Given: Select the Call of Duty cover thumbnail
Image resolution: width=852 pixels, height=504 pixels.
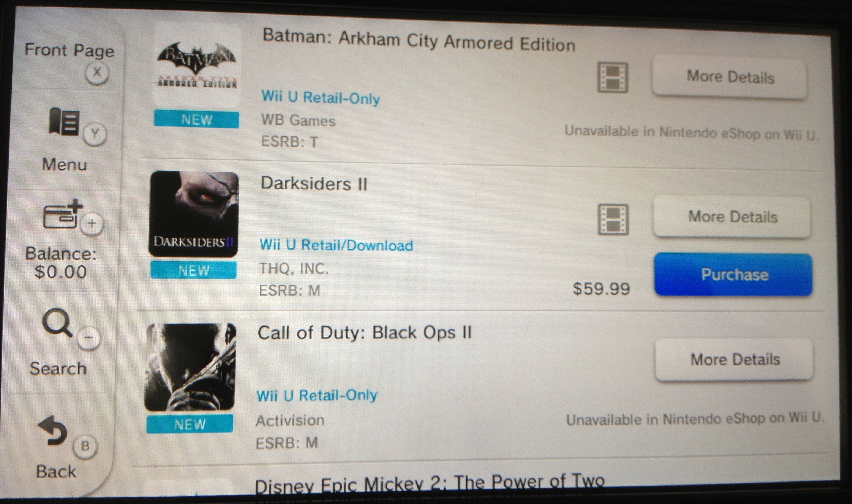Looking at the screenshot, I should 190,367.
